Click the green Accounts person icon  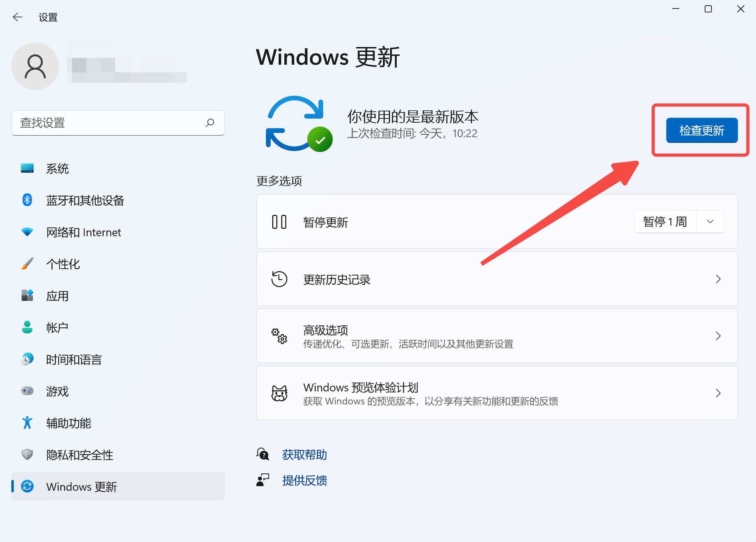(27, 327)
